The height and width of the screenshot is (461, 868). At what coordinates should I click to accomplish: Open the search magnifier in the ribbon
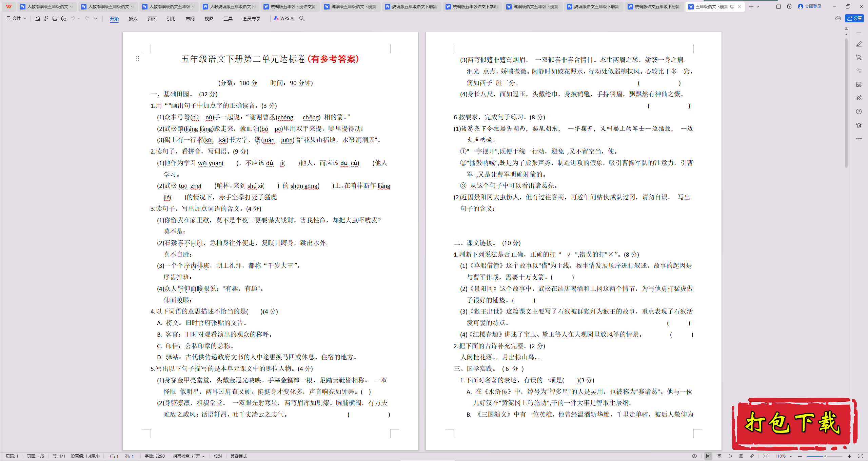click(302, 18)
